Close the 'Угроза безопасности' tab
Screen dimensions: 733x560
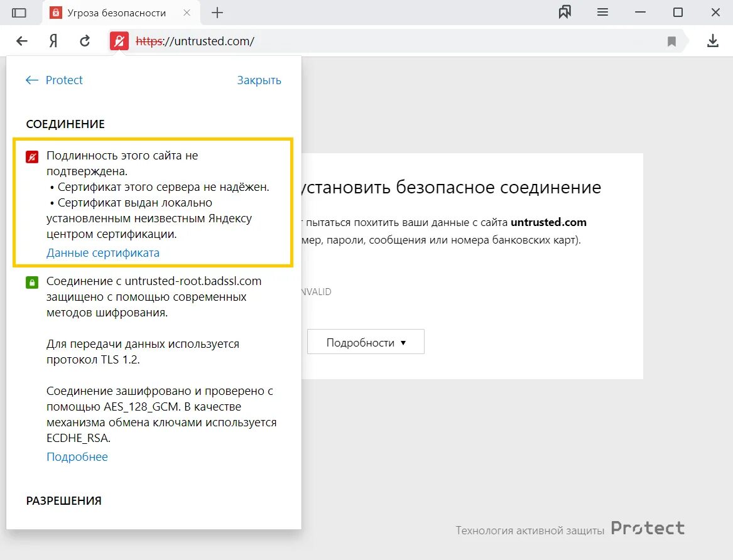pyautogui.click(x=187, y=13)
